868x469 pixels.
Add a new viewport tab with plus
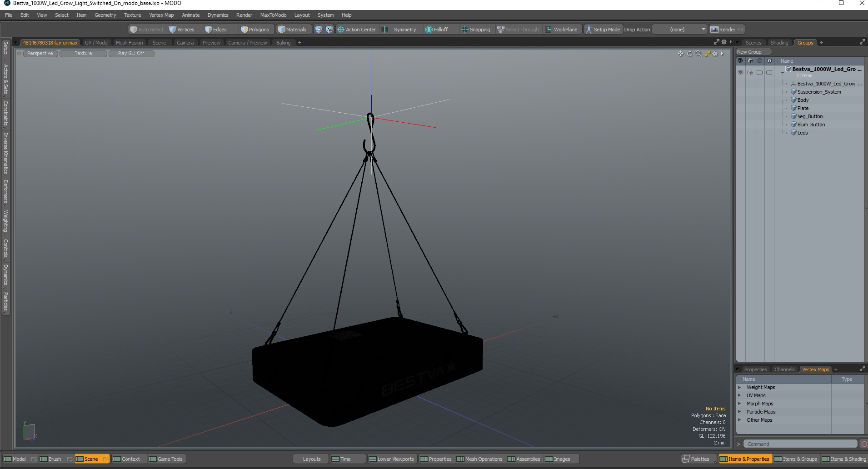(299, 43)
